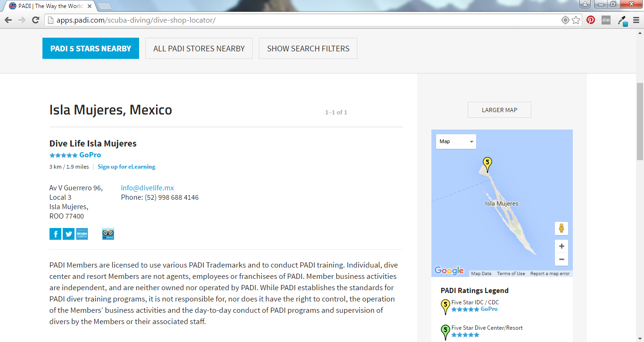
Task: Click the Isla Mujeres, Mexico heading
Action: 111,110
